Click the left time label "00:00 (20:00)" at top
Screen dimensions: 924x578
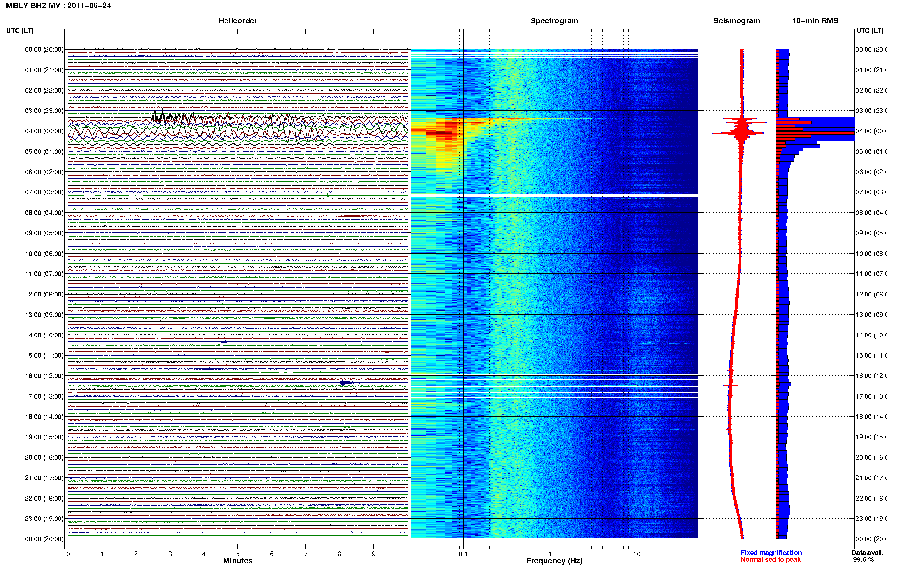pos(44,50)
